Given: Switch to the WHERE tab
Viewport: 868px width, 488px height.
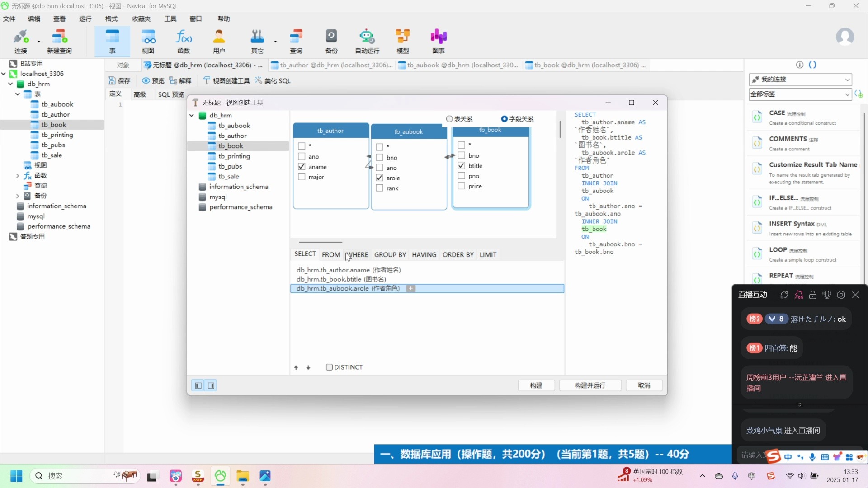Looking at the screenshot, I should pos(358,255).
